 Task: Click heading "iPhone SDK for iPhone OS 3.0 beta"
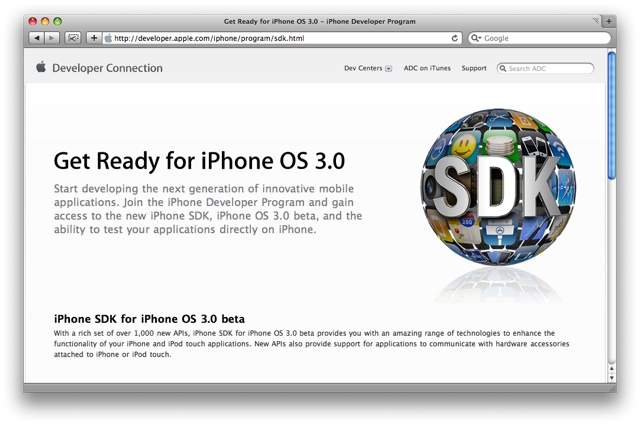[149, 319]
